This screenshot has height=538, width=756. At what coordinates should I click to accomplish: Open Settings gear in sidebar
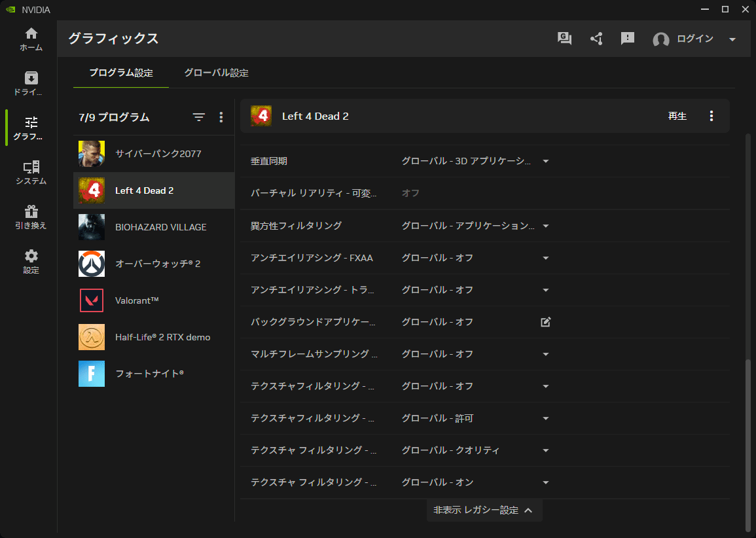point(31,261)
